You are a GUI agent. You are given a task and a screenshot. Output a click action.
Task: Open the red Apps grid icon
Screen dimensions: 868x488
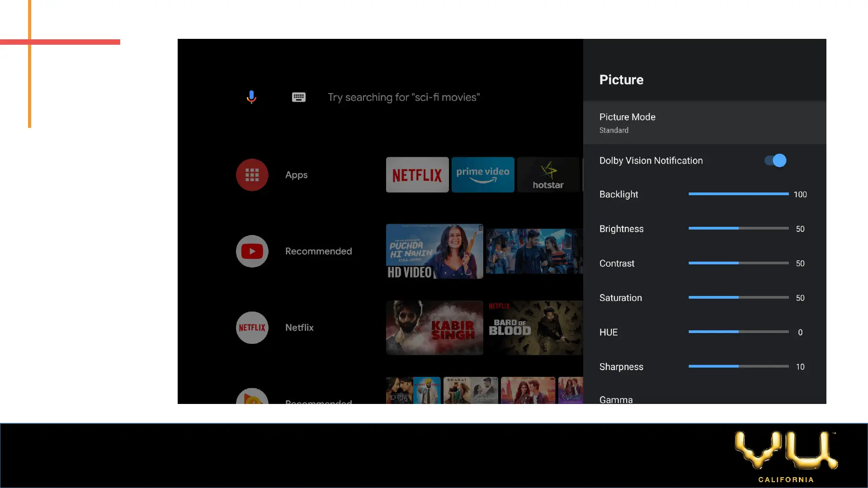pos(252,175)
